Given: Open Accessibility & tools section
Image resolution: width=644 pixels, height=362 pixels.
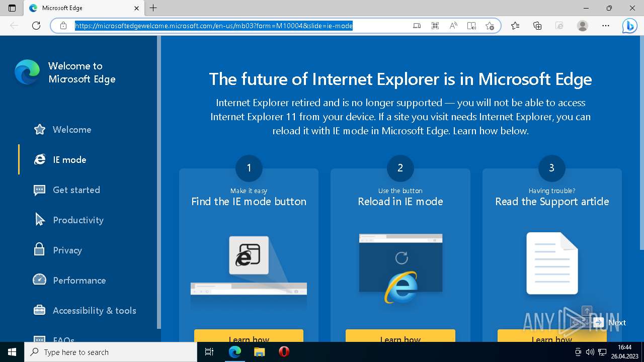Looking at the screenshot, I should pyautogui.click(x=95, y=311).
